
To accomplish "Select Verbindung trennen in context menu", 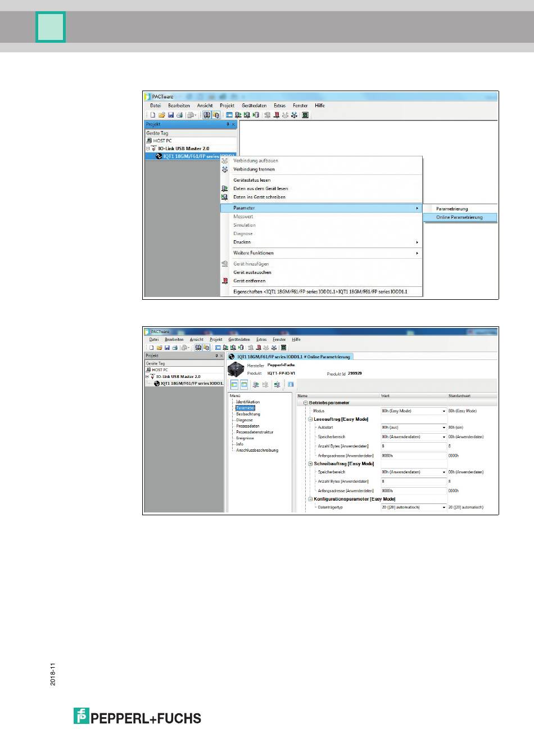I will click(321, 169).
